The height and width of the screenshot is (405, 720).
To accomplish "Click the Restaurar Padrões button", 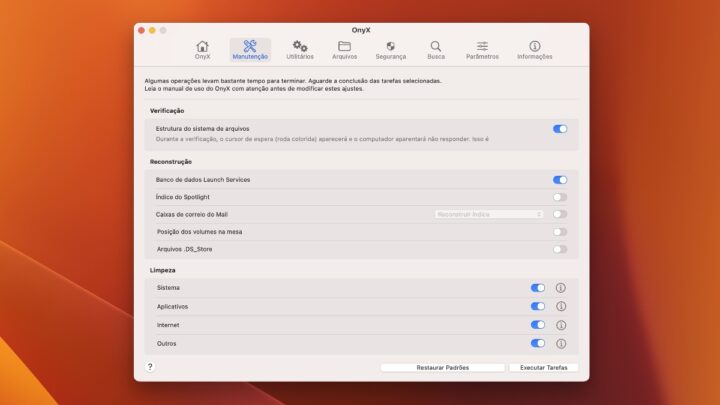I will [x=443, y=368].
